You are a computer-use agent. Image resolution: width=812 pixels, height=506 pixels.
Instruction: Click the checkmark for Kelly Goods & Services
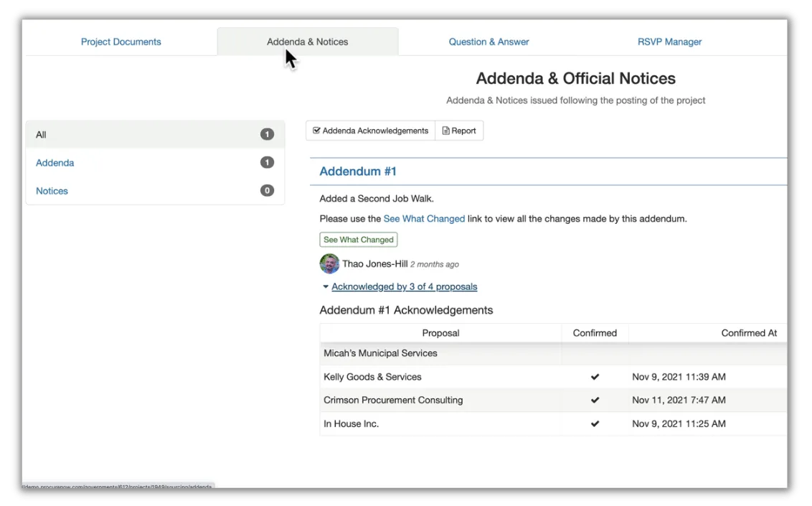[595, 377]
